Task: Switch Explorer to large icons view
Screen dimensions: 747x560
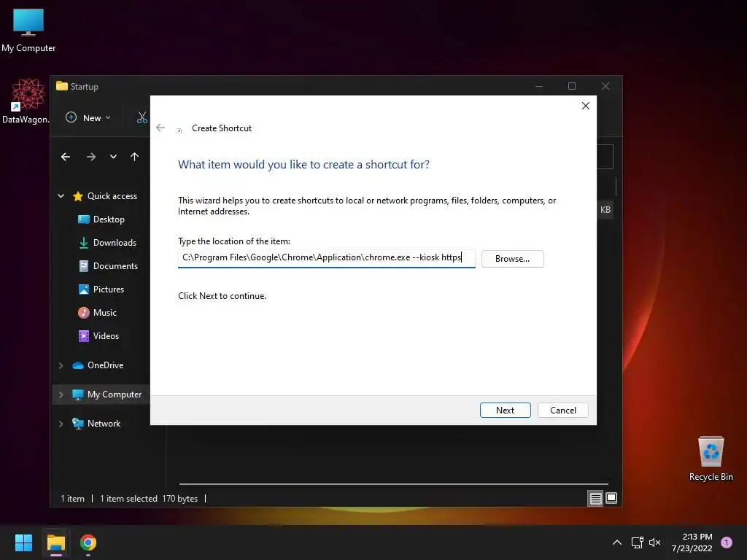Action: (x=611, y=499)
